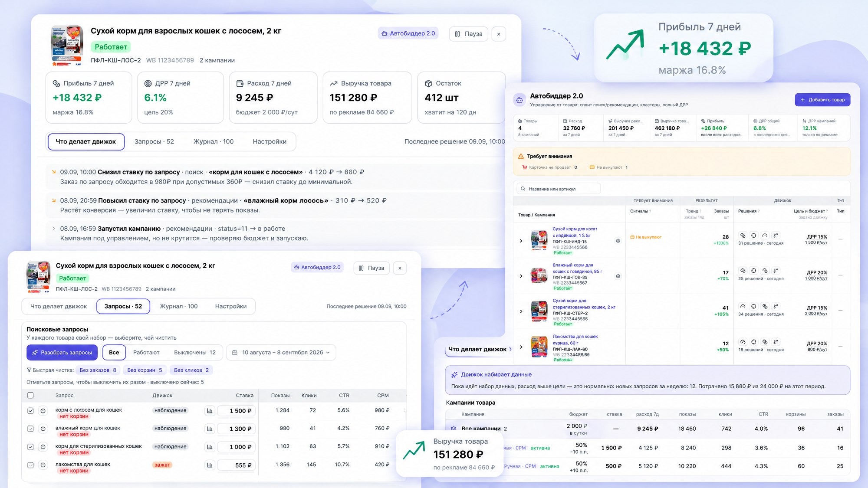Image resolution: width=868 pixels, height=488 pixels.
Task: Click gauge icon in "Сухой корм для стерилизованных кошек" row
Action: click(x=743, y=306)
